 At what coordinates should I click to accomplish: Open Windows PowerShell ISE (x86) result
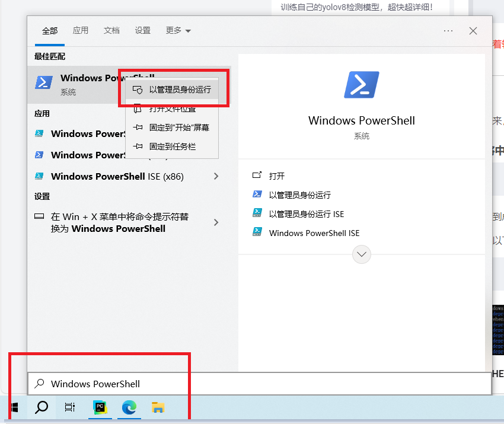(x=117, y=177)
